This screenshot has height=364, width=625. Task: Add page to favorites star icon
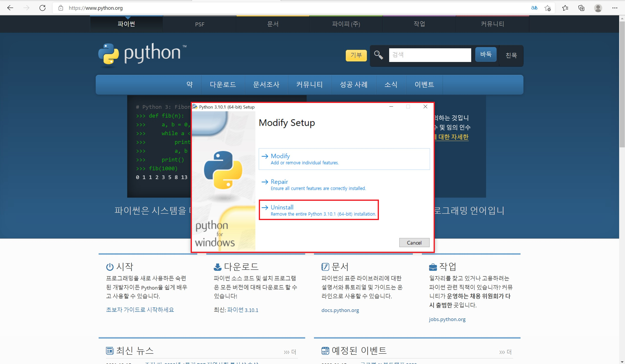pyautogui.click(x=548, y=8)
